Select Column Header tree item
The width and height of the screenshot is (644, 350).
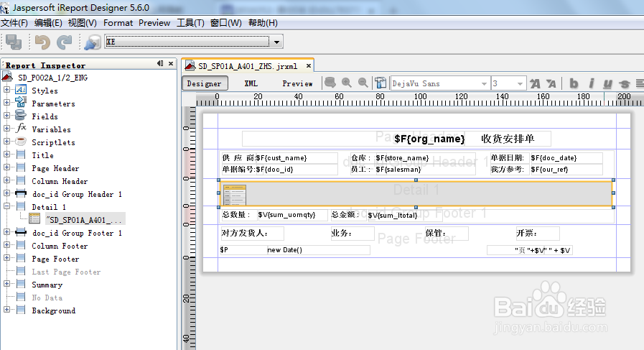[x=60, y=181]
